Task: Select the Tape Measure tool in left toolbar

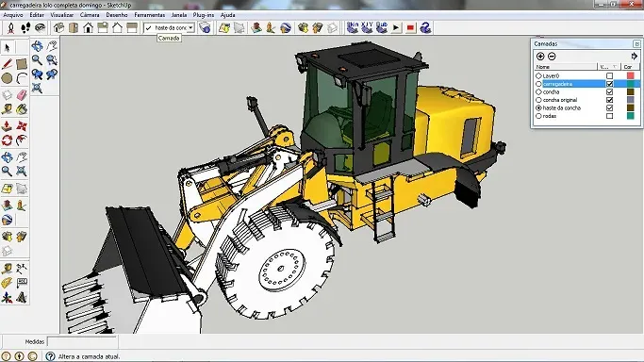Action: point(7,109)
